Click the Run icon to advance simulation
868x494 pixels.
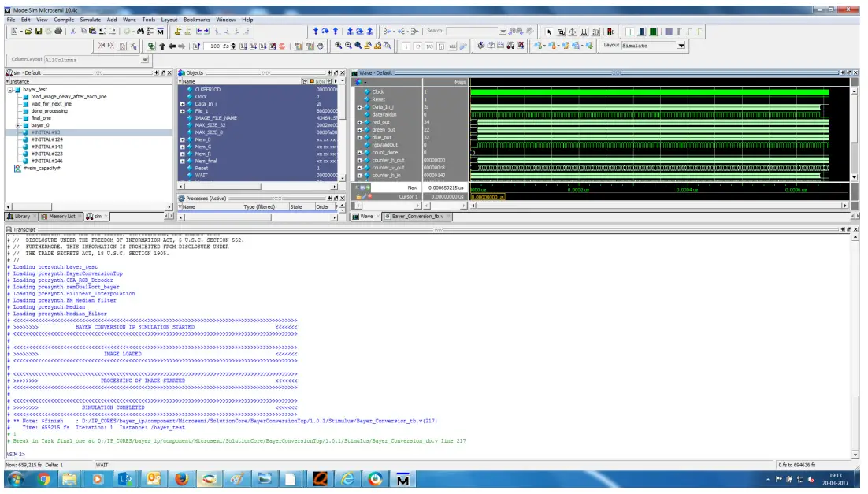(x=243, y=48)
